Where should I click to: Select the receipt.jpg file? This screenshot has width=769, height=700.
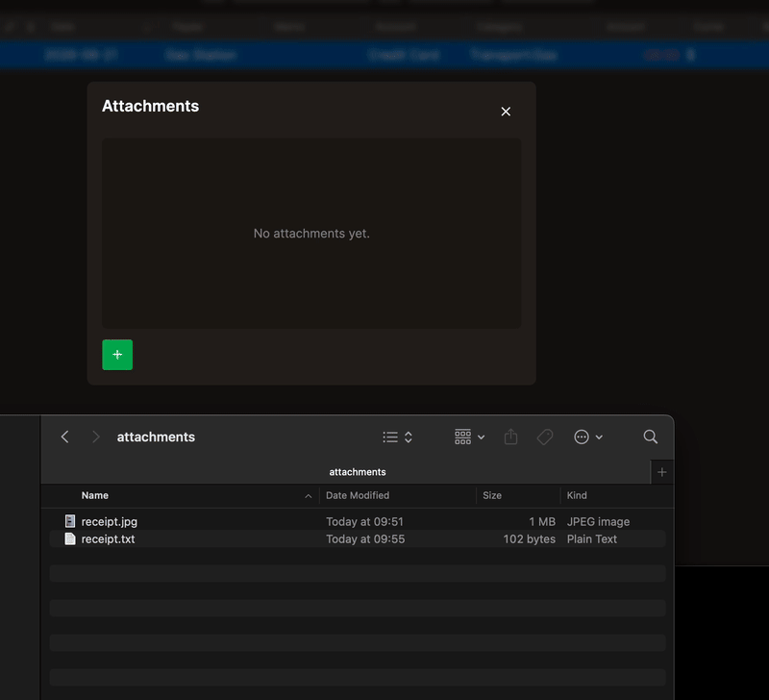point(358,521)
